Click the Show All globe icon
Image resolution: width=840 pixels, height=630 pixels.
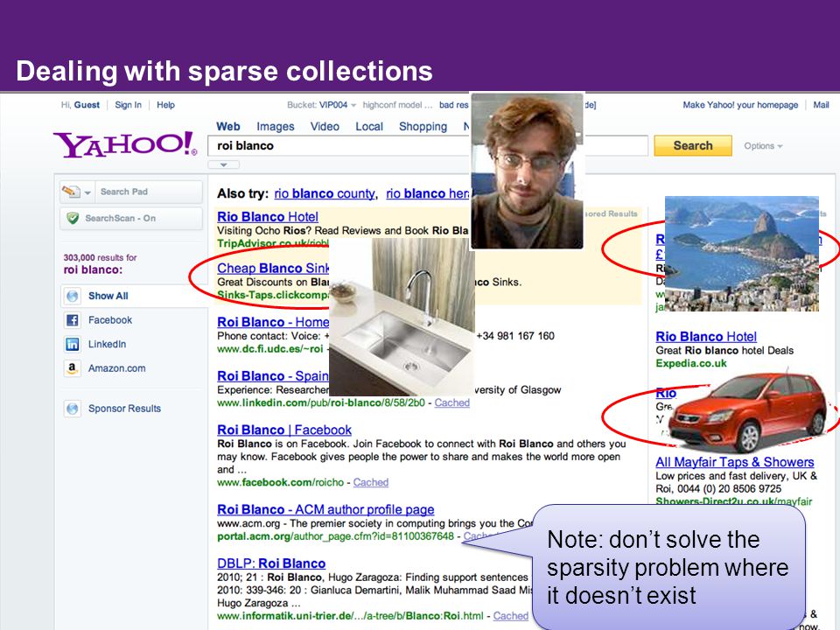(x=73, y=296)
